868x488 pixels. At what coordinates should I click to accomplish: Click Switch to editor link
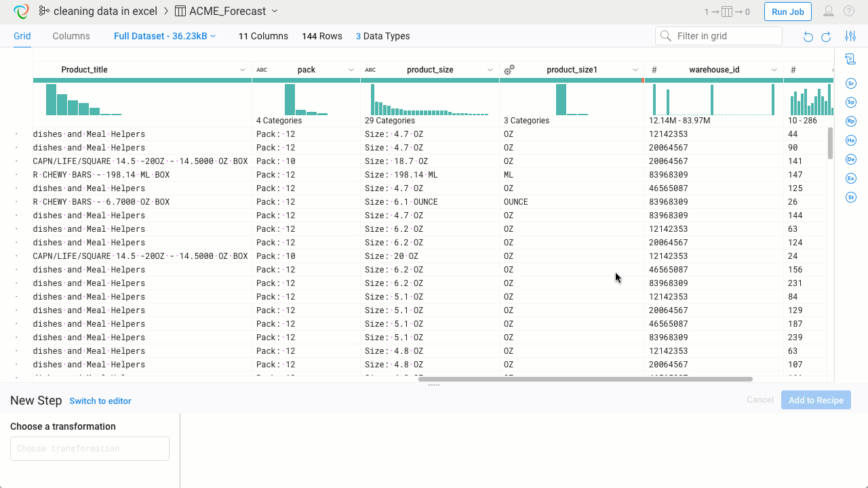pos(100,401)
